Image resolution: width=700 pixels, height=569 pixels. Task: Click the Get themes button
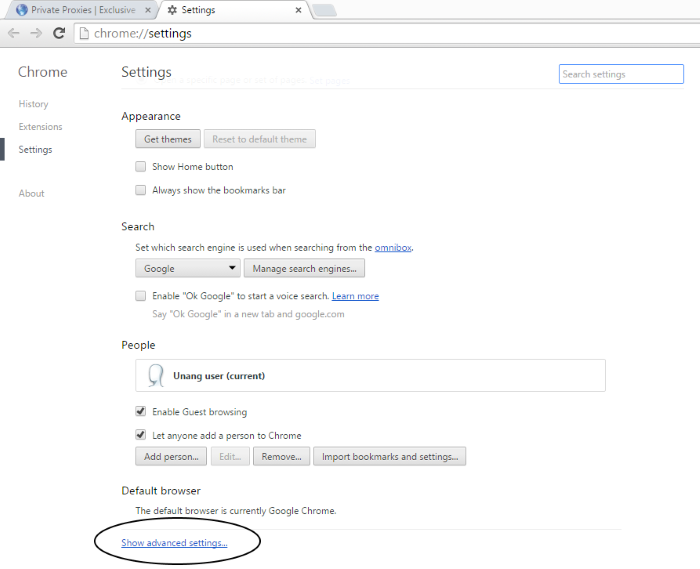point(168,139)
